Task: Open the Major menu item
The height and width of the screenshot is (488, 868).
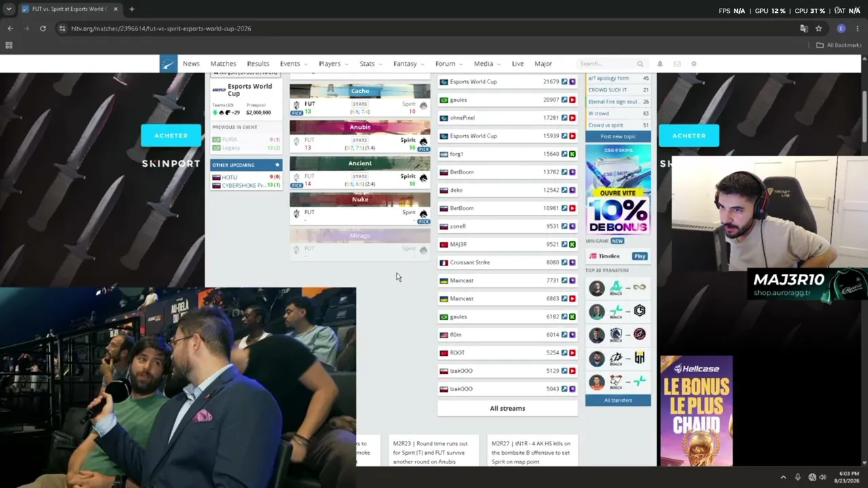Action: pyautogui.click(x=543, y=64)
